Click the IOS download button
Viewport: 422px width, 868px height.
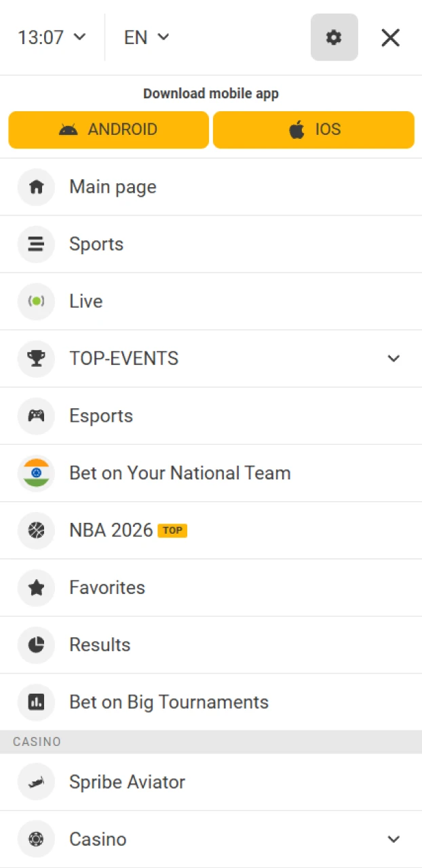point(313,130)
